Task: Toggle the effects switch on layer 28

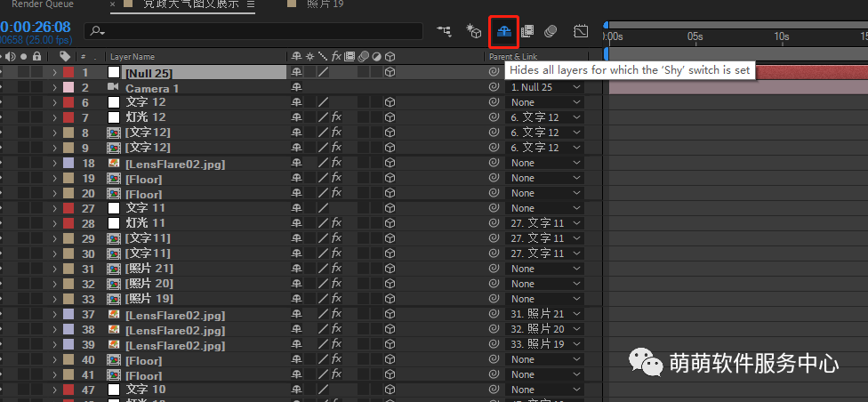Action: [x=336, y=223]
